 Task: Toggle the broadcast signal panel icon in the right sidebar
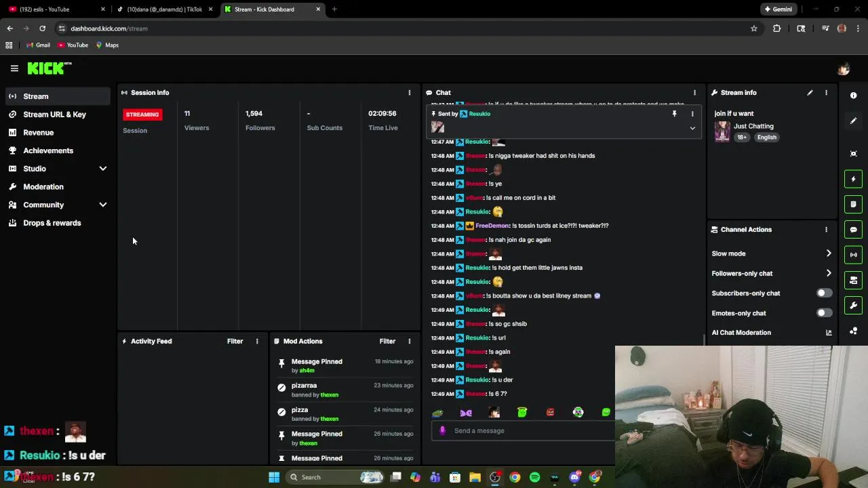853,255
